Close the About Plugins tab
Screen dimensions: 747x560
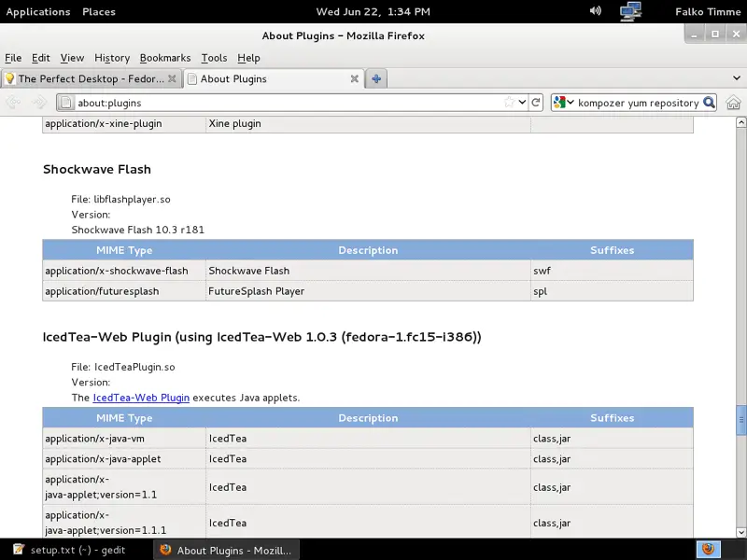click(x=355, y=79)
